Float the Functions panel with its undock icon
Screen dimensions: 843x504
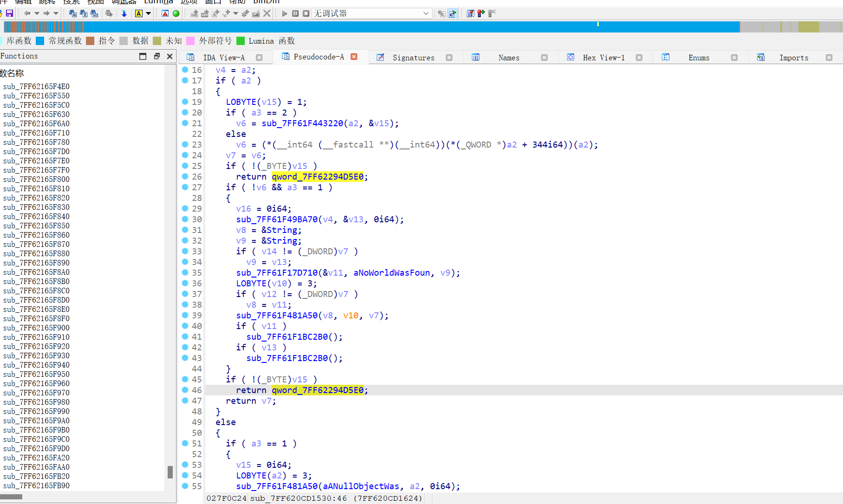point(157,56)
